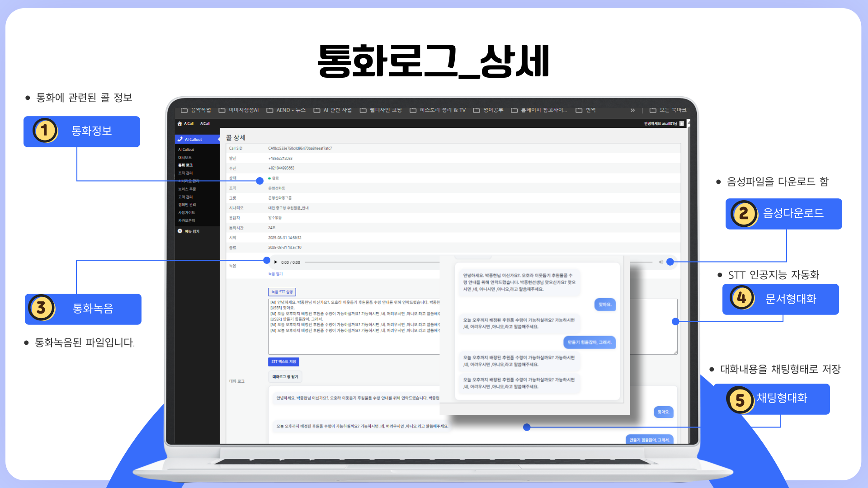Click the audio player seek bar

[371, 262]
